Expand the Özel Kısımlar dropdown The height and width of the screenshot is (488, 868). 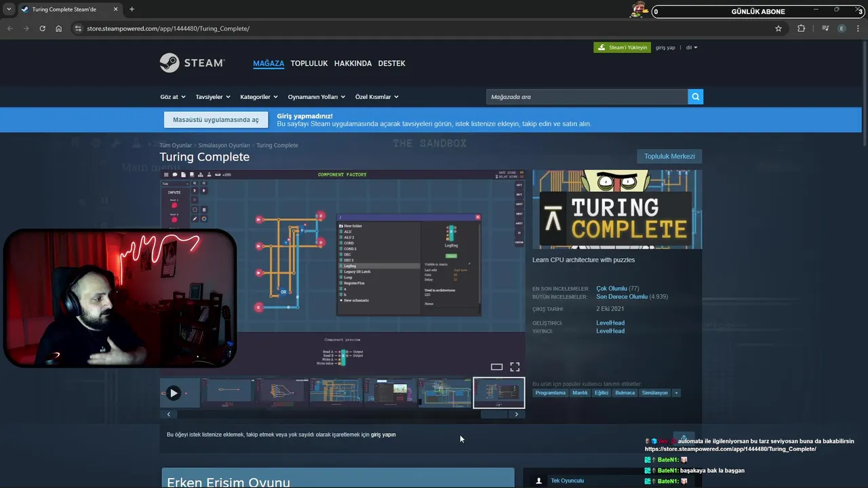click(376, 97)
